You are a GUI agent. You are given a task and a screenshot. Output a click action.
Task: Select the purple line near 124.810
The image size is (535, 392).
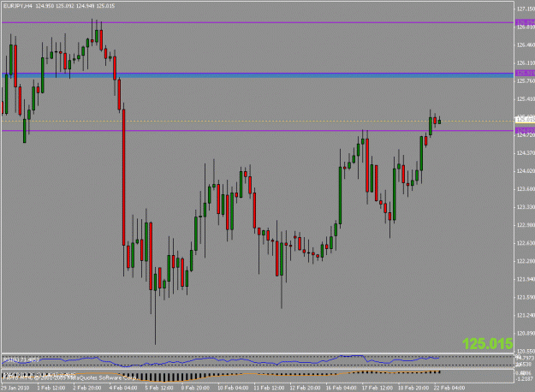click(x=258, y=131)
